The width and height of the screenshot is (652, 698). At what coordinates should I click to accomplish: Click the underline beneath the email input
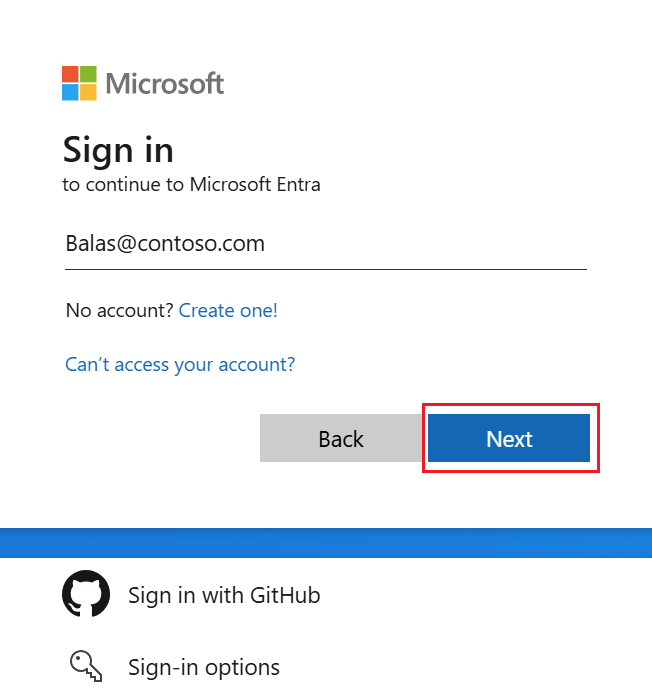(x=326, y=269)
